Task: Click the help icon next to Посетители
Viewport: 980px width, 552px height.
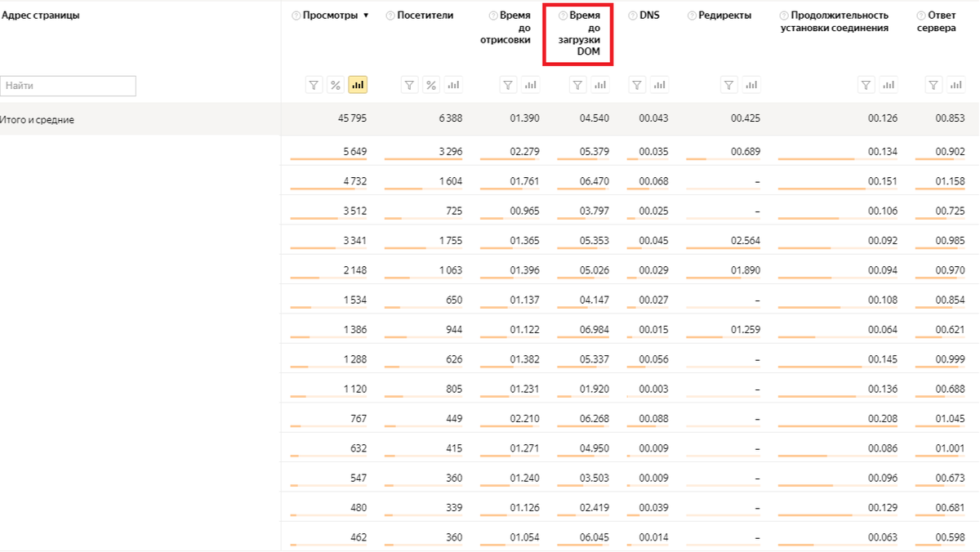Action: pos(390,16)
